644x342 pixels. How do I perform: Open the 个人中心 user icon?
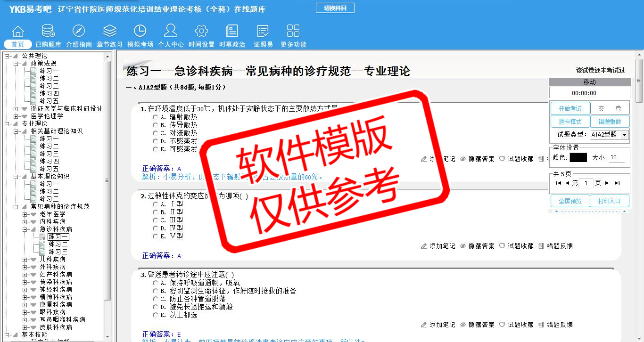(171, 32)
